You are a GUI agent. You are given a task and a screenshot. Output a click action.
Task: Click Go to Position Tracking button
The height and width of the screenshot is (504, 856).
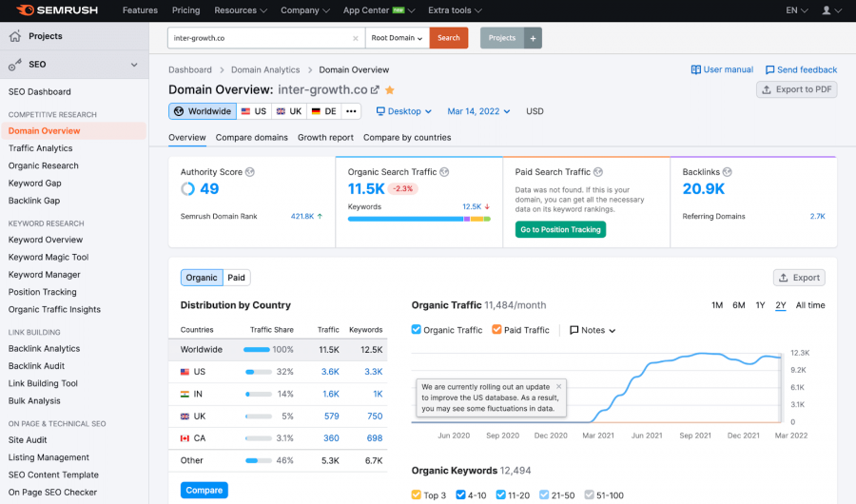560,229
